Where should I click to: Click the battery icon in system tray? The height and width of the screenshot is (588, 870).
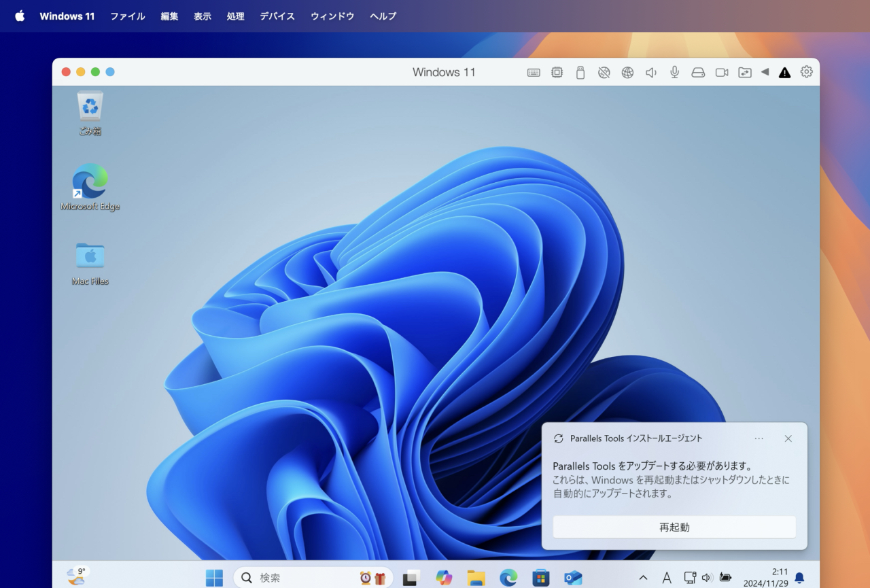point(725,578)
